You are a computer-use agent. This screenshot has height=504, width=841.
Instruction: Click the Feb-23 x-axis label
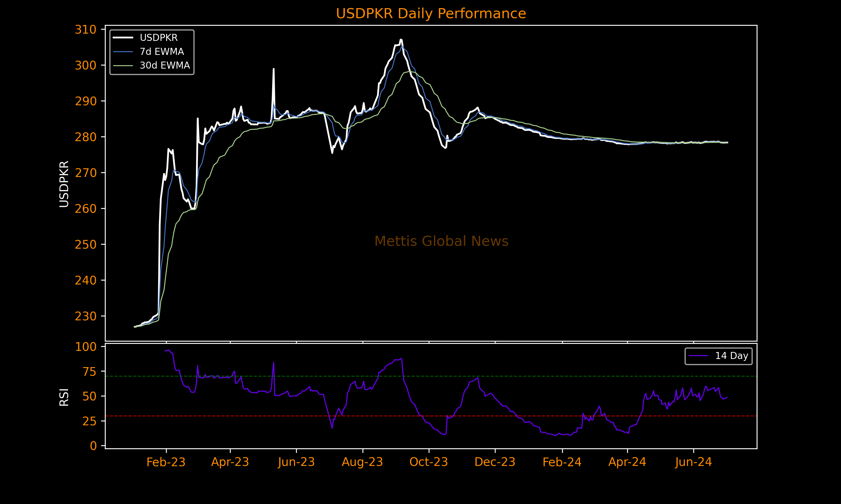[166, 462]
